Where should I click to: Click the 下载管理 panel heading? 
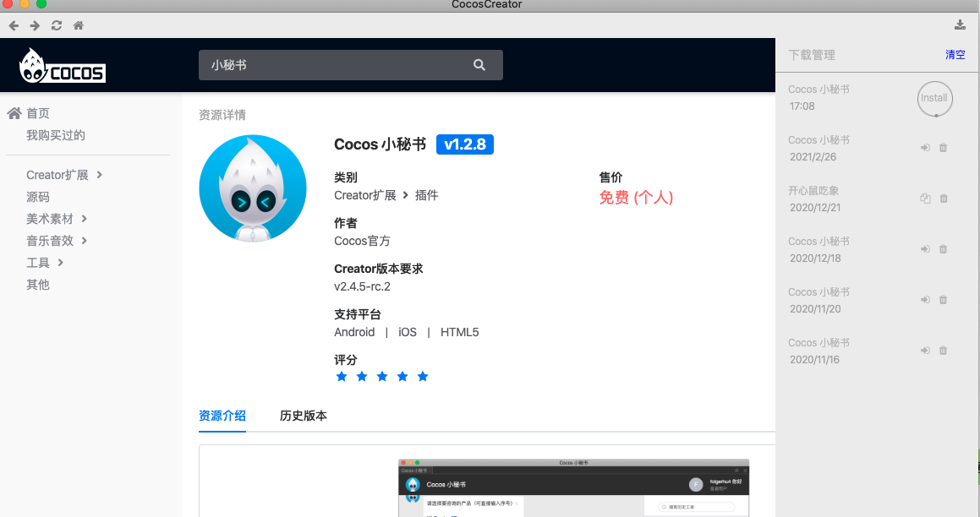(811, 55)
